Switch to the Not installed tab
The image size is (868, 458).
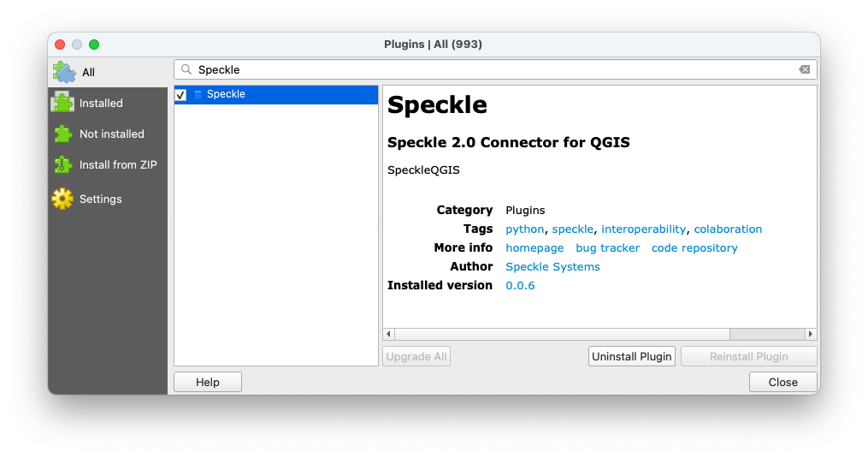coord(108,134)
